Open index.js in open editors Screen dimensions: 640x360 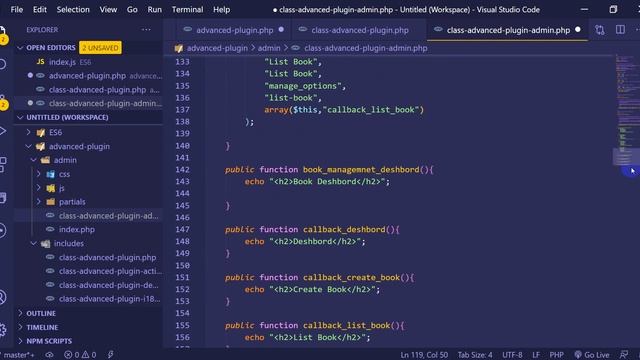click(x=89, y=62)
